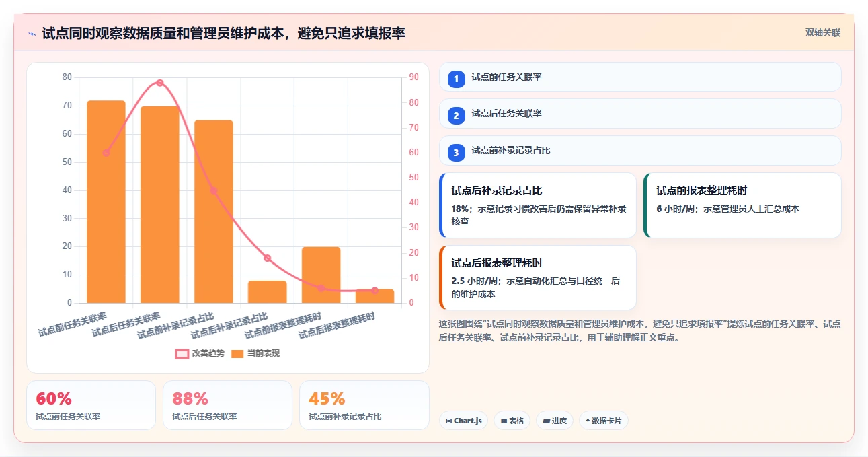Click the 试点前任务关联率 orange bar
Viewport: 868px width, 457px height.
tap(106, 202)
